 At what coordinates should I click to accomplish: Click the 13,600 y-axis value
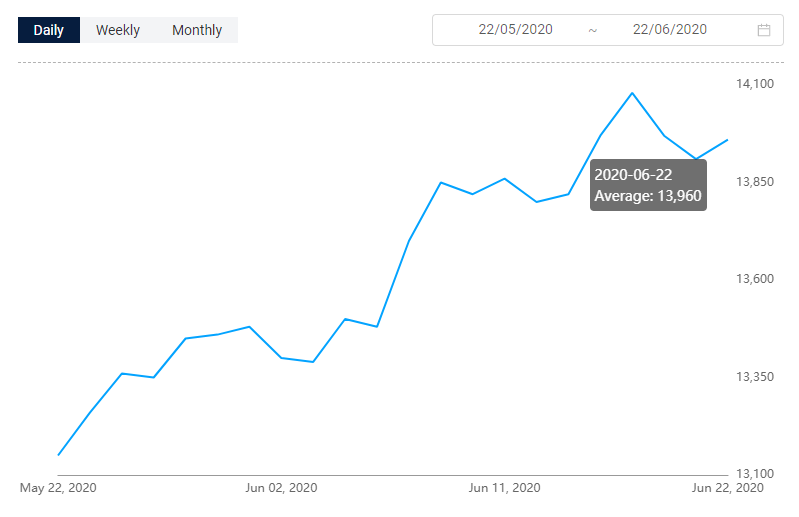point(755,279)
